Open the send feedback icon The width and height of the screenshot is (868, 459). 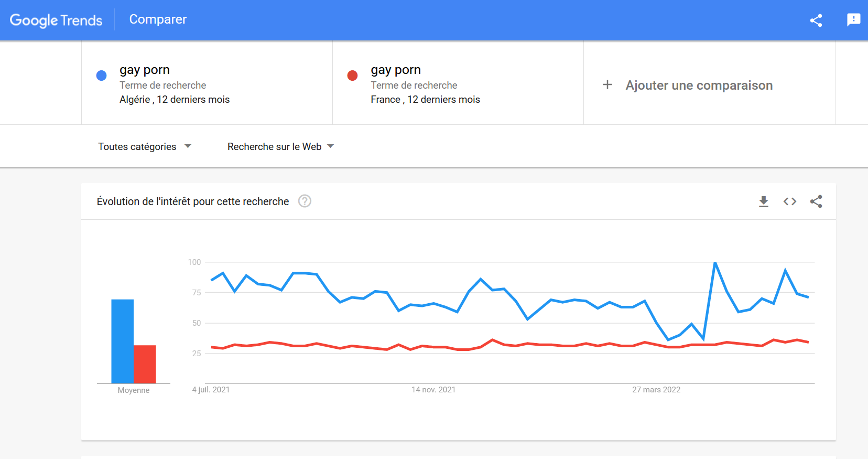(x=853, y=20)
